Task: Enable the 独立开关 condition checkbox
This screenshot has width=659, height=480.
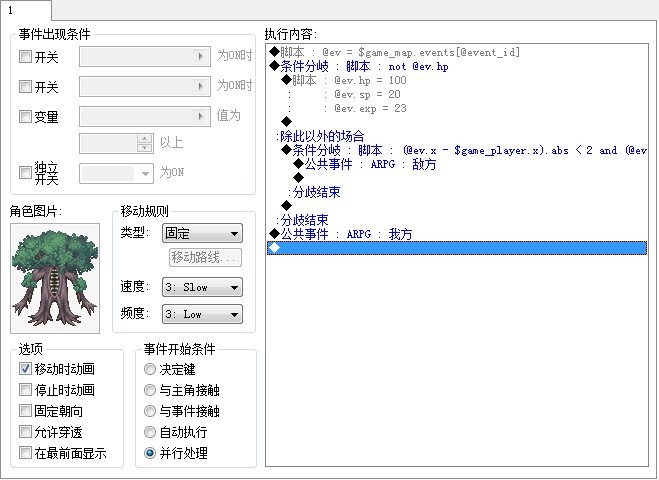Action: click(x=25, y=172)
